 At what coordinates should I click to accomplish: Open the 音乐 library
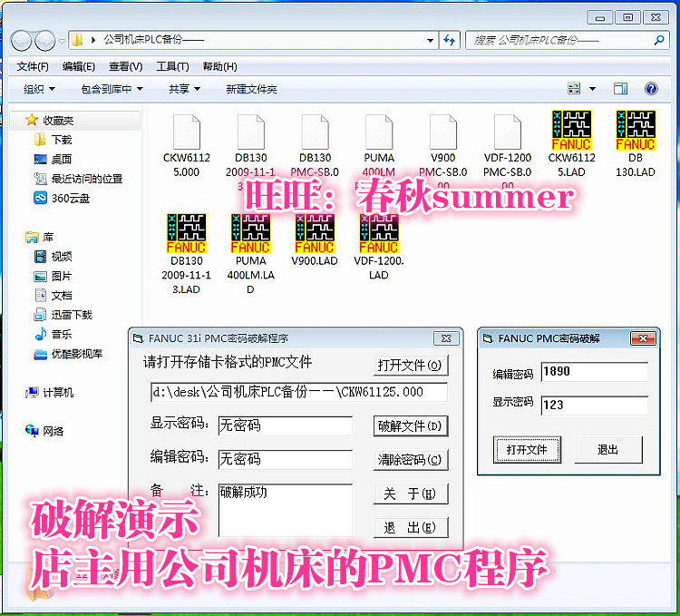tap(53, 334)
